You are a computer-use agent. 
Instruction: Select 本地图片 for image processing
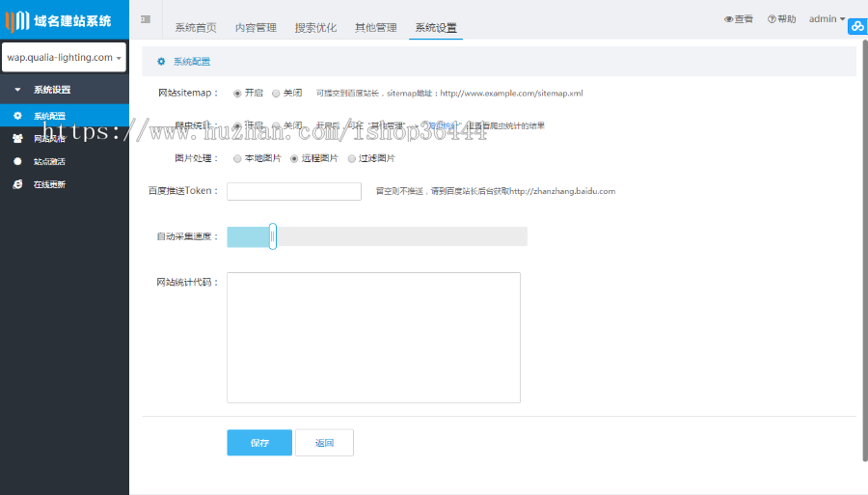coord(237,159)
